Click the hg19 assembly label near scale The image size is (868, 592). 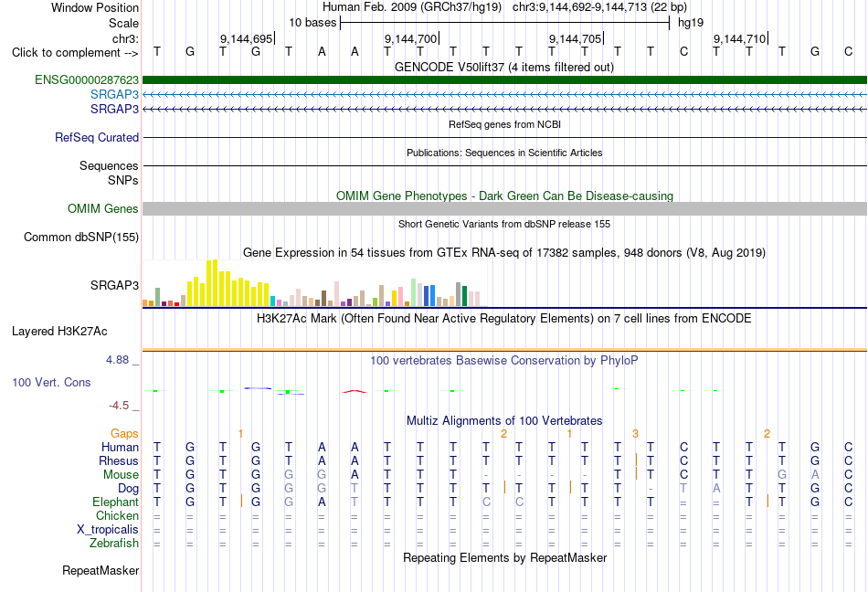pyautogui.click(x=691, y=23)
